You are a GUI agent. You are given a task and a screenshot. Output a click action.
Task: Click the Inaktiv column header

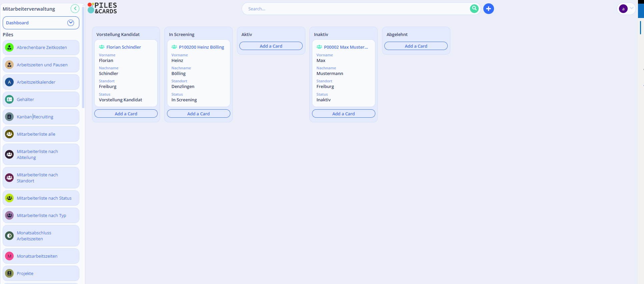click(321, 34)
